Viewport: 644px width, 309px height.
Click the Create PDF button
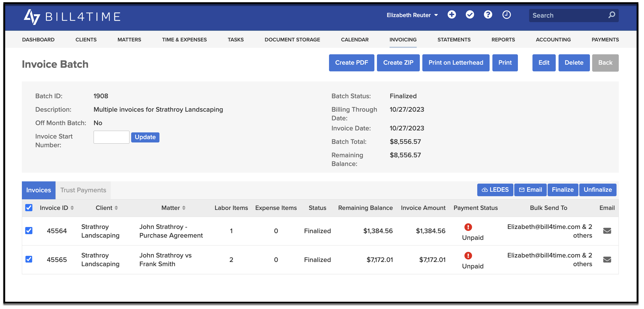point(352,63)
